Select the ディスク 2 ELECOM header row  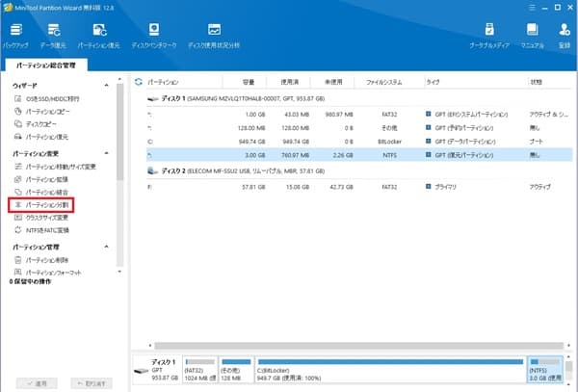359,170
